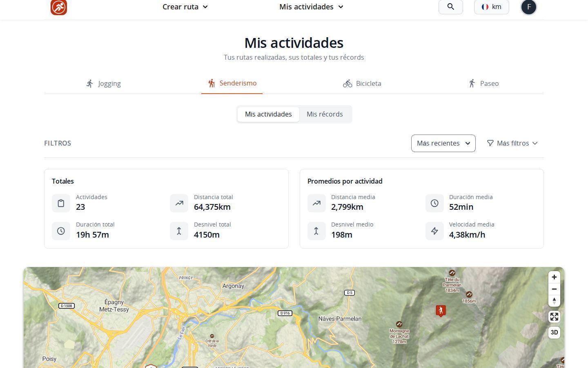Click the clock icon beside Duración total
This screenshot has height=368, width=588.
(61, 231)
